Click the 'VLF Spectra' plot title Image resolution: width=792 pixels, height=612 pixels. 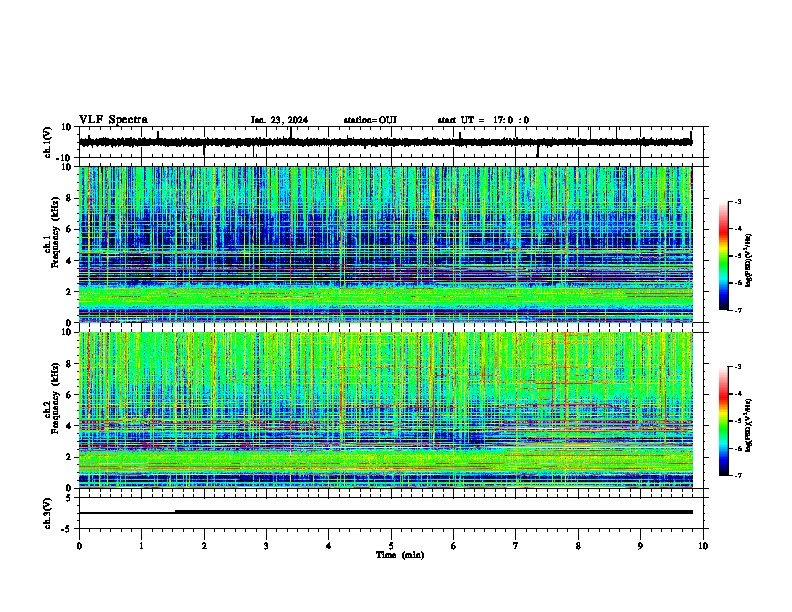pos(113,120)
